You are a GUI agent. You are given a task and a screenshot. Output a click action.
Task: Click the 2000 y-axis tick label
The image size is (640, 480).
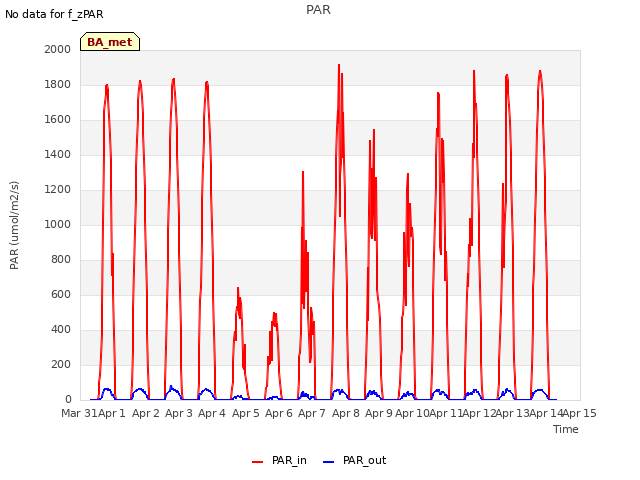tap(58, 49)
